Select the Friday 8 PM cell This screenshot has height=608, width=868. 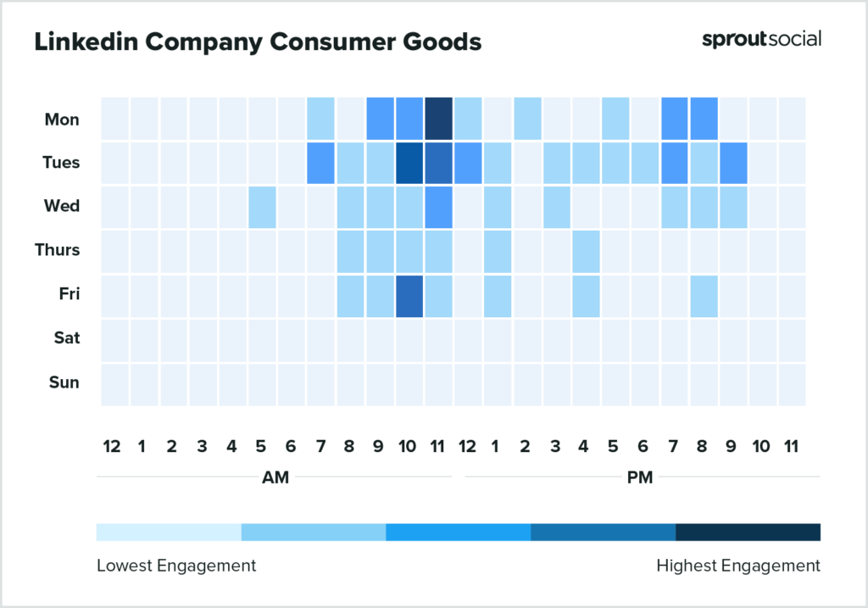[x=704, y=294]
